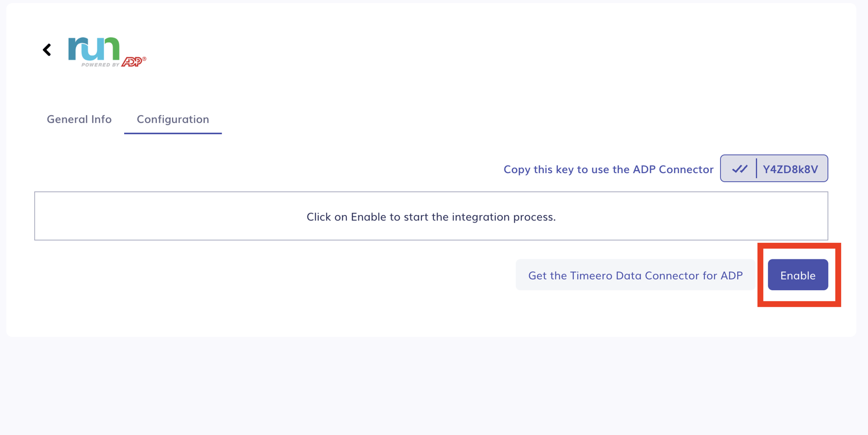Click the registered trademark symbol beside ADP
This screenshot has height=435, width=868.
(144, 59)
